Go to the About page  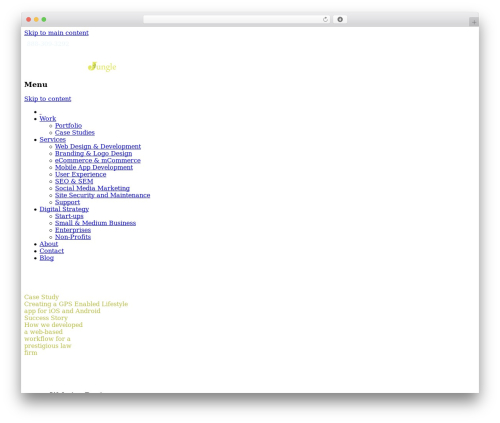click(x=49, y=244)
